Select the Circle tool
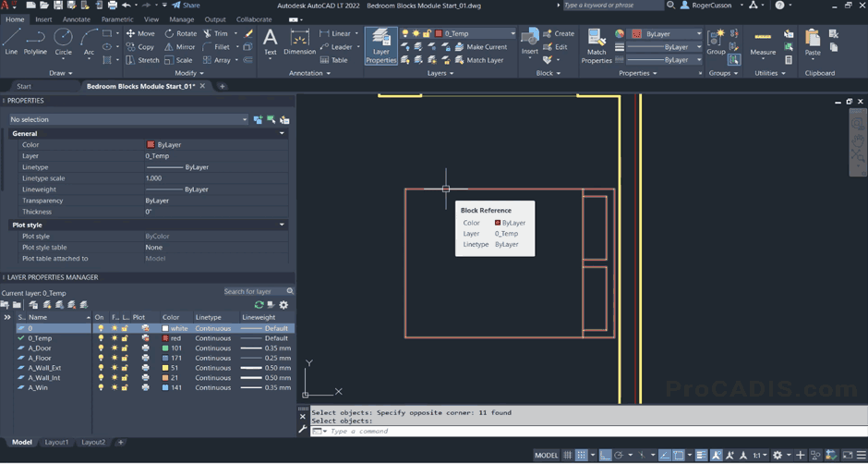This screenshot has width=868, height=464. coord(63,43)
